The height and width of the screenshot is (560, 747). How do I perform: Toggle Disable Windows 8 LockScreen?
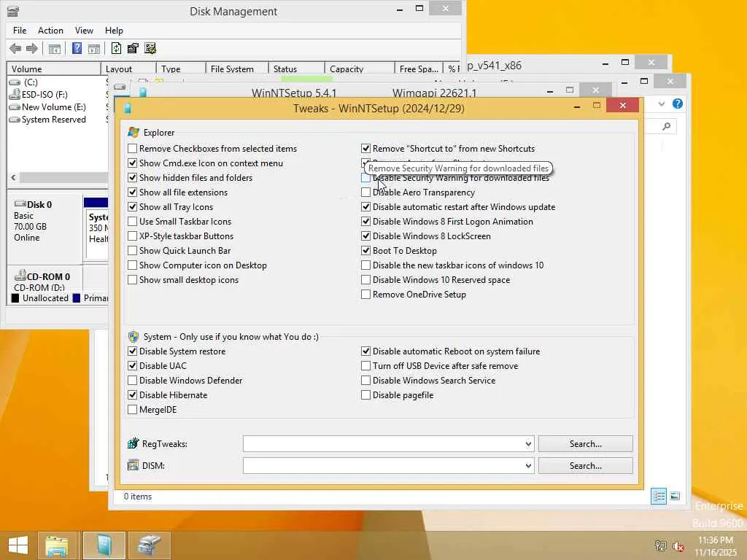(x=365, y=236)
